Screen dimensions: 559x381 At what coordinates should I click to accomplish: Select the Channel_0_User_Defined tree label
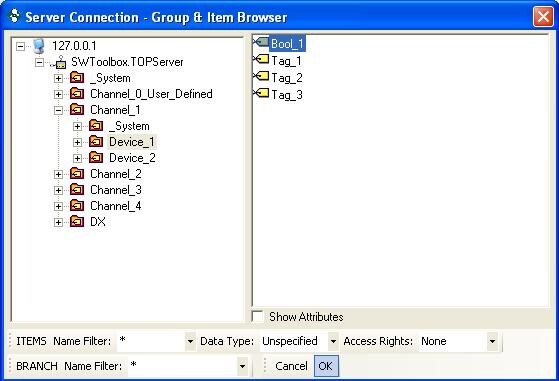coord(152,94)
